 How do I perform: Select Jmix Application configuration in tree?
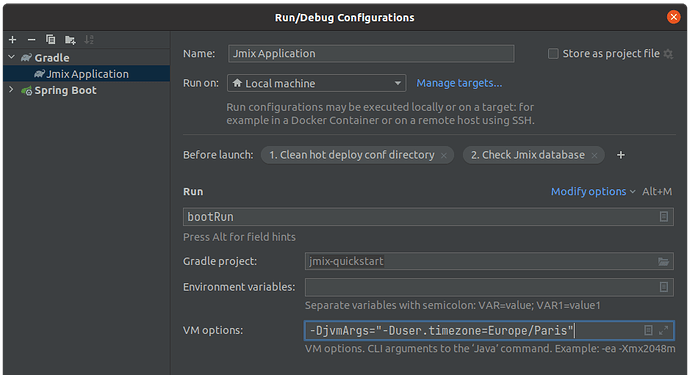[x=86, y=74]
